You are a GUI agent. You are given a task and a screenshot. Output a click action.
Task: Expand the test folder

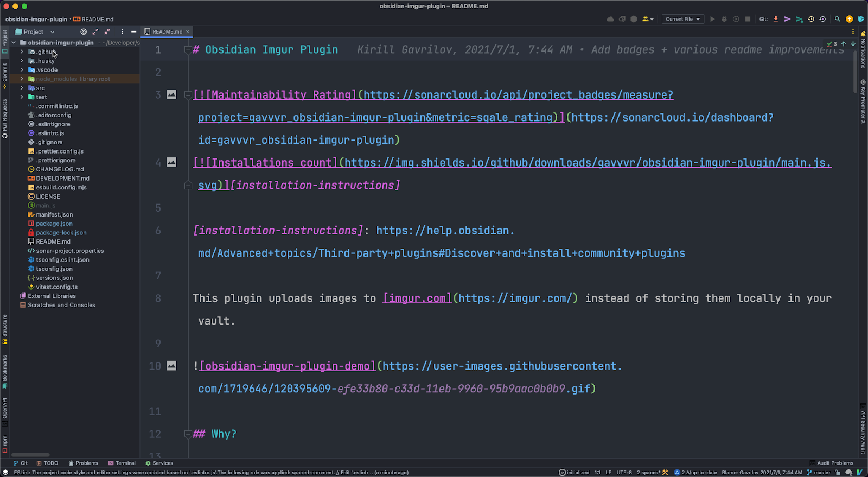[x=22, y=97]
